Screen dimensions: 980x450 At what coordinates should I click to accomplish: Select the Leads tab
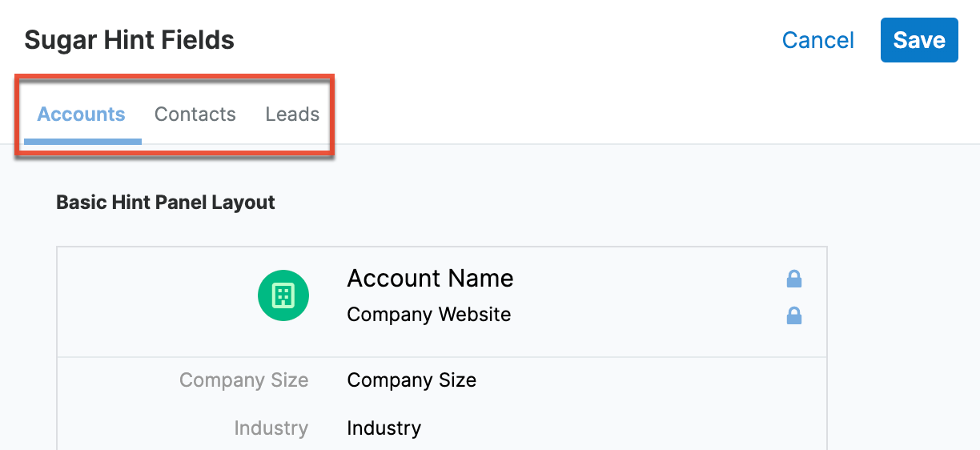[x=292, y=115]
